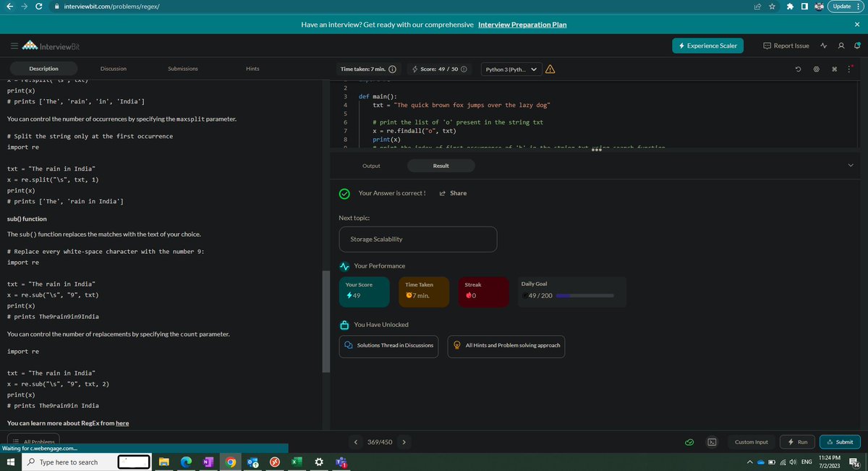Open Excel from the taskbar
Viewport: 868px width, 471px height.
297,462
